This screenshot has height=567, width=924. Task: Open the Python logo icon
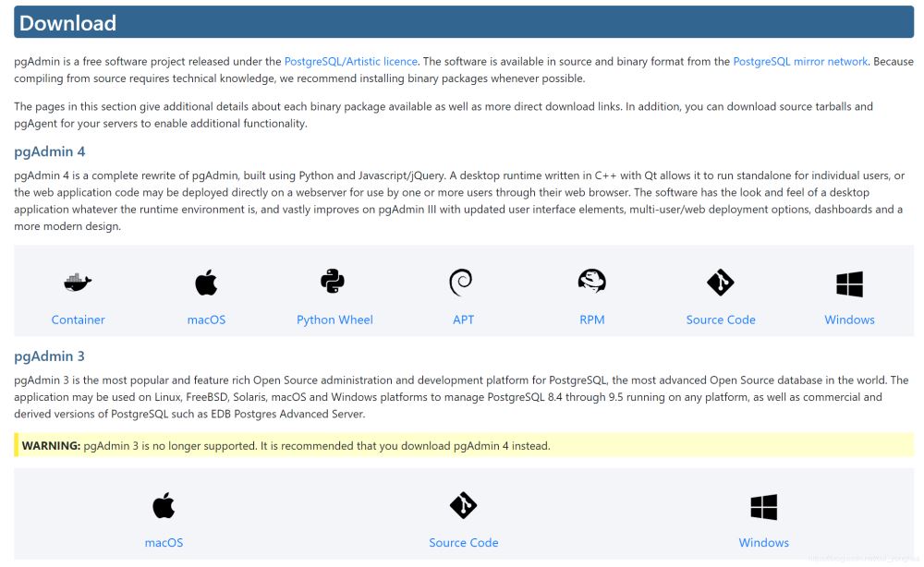(x=334, y=282)
